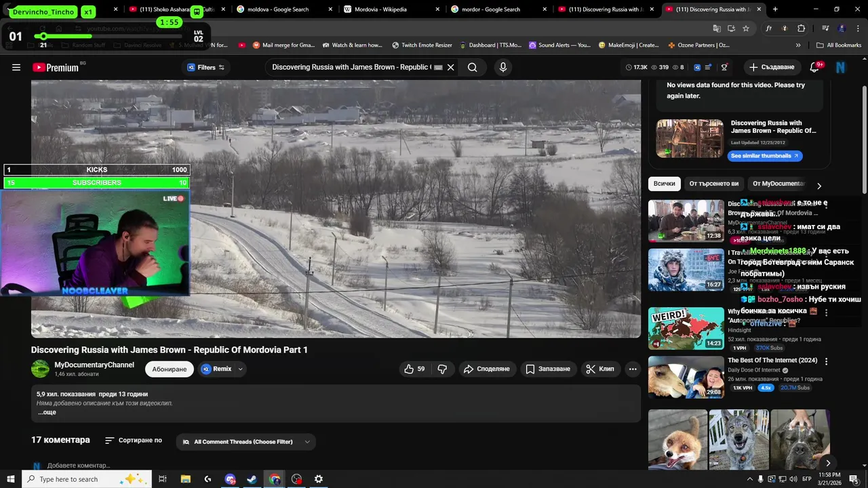Screen dimensions: 868x488
Task: Share the video via Споделяне
Action: point(487,369)
